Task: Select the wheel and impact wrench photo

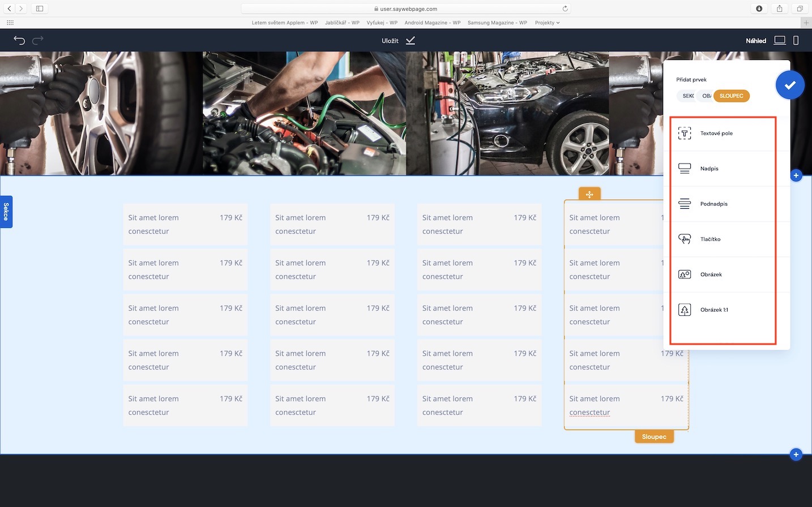Action: [101, 113]
